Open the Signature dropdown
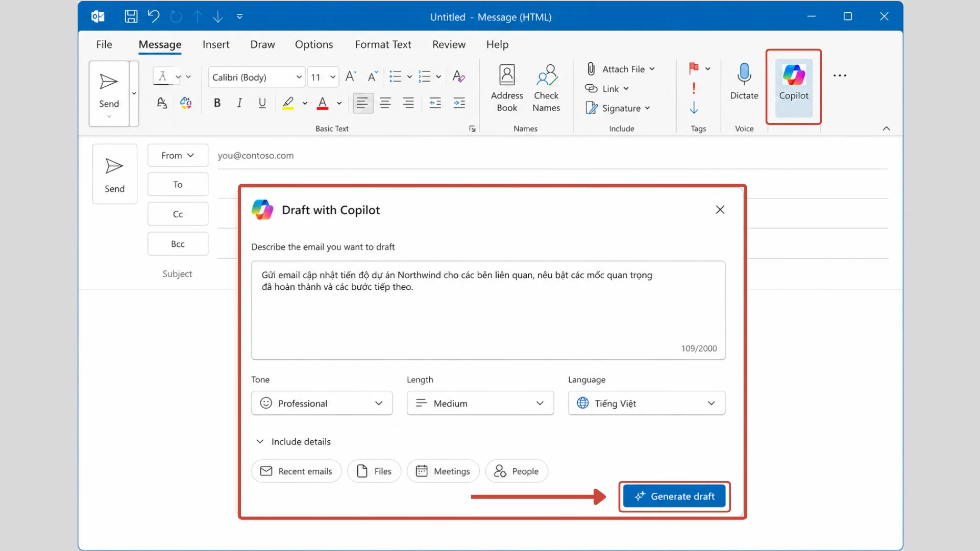 (618, 108)
